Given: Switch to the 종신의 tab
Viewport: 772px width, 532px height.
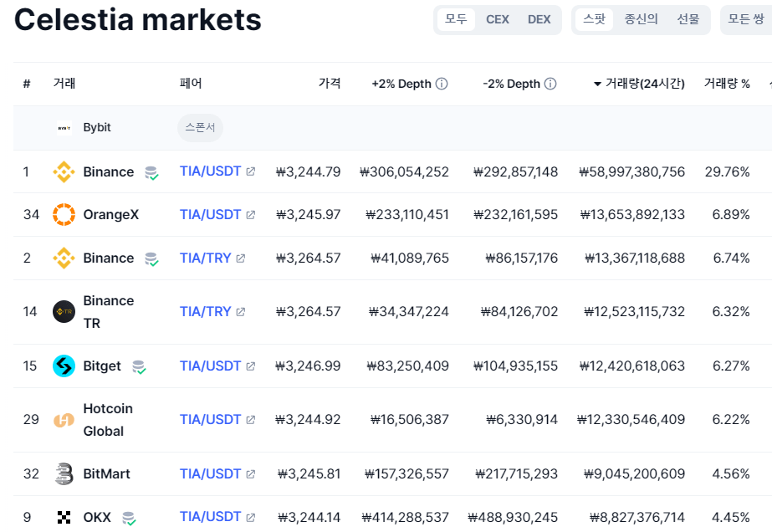Looking at the screenshot, I should coord(641,20).
